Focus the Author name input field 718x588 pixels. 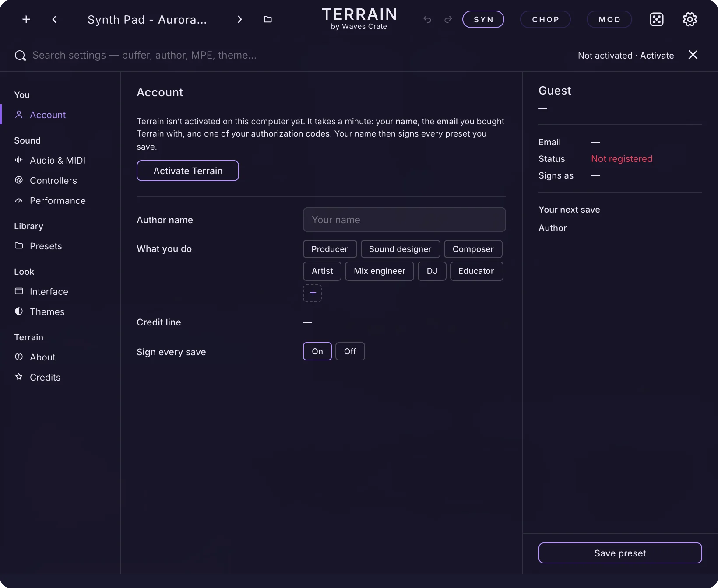pyautogui.click(x=405, y=220)
